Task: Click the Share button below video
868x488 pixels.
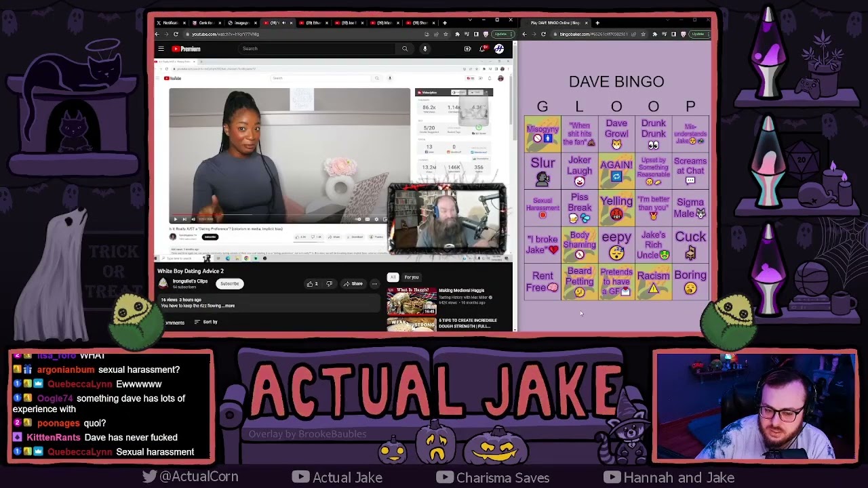Action: (353, 284)
